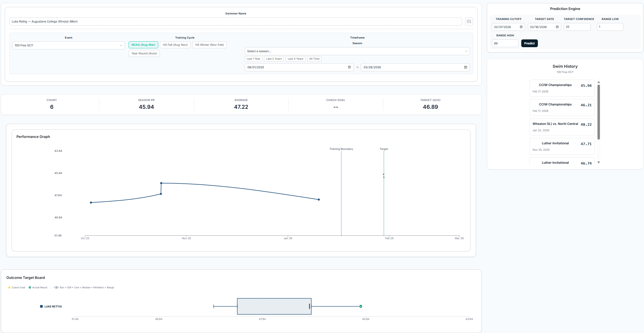Open calendar picker for Training Cutoff date

coord(521,27)
